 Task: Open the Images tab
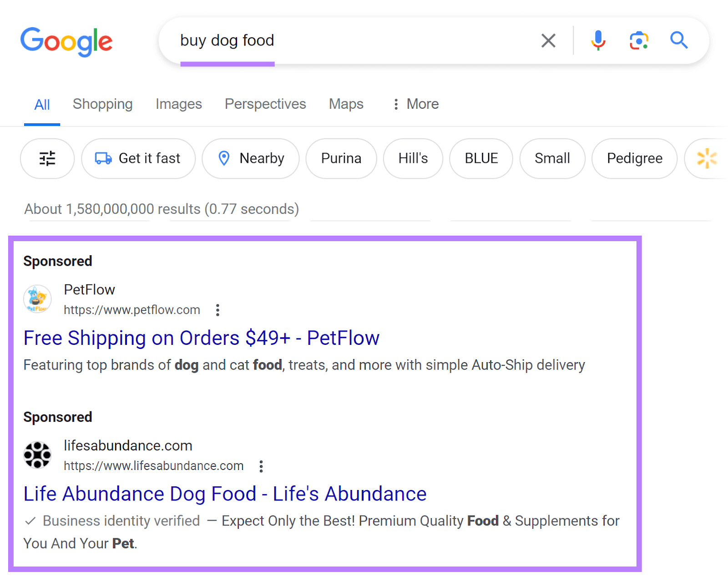(178, 104)
